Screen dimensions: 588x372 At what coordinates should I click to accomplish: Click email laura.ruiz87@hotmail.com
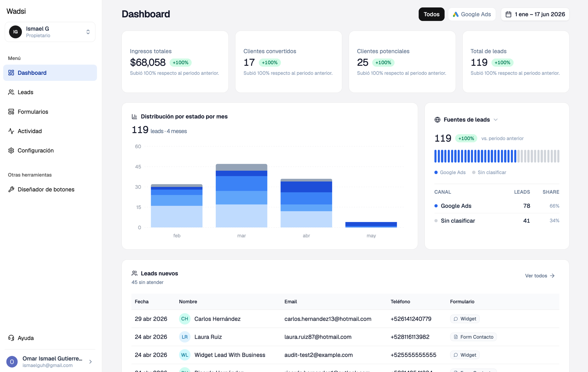pos(318,337)
